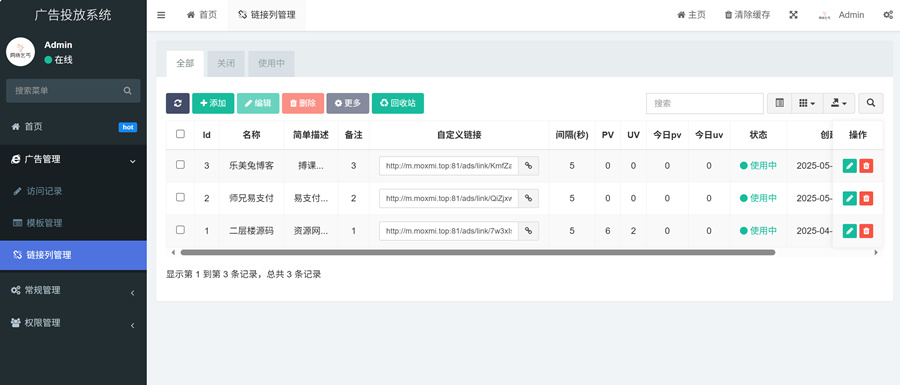
Task: Click the search magnifier button beside export
Action: [x=871, y=103]
